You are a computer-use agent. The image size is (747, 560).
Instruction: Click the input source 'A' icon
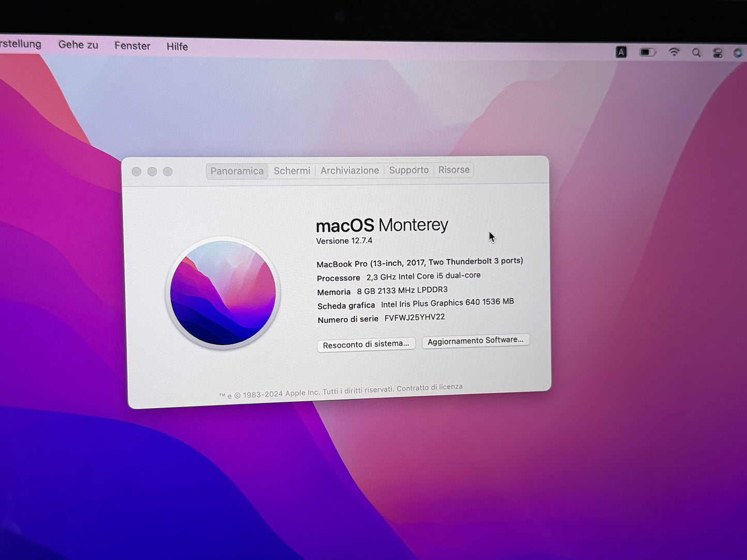coord(621,52)
